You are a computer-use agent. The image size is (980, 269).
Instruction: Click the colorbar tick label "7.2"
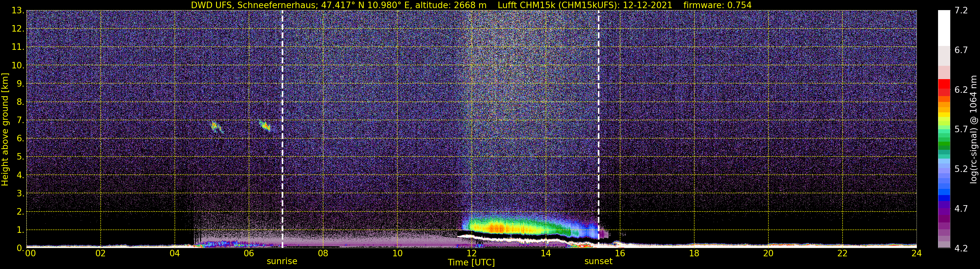tap(961, 10)
